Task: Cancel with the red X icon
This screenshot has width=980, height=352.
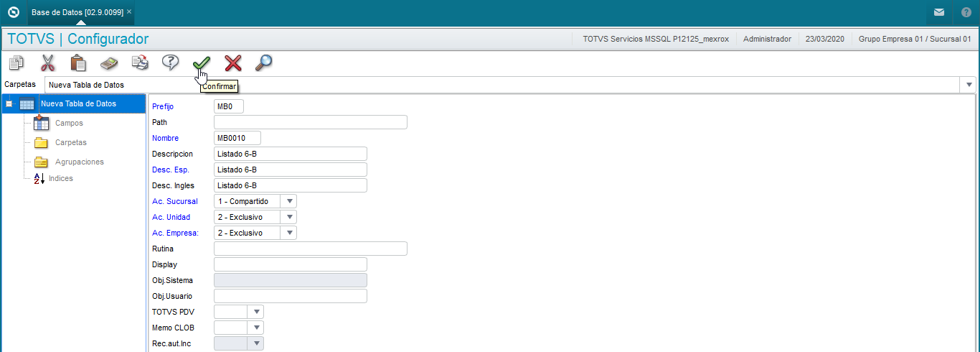Action: (233, 63)
